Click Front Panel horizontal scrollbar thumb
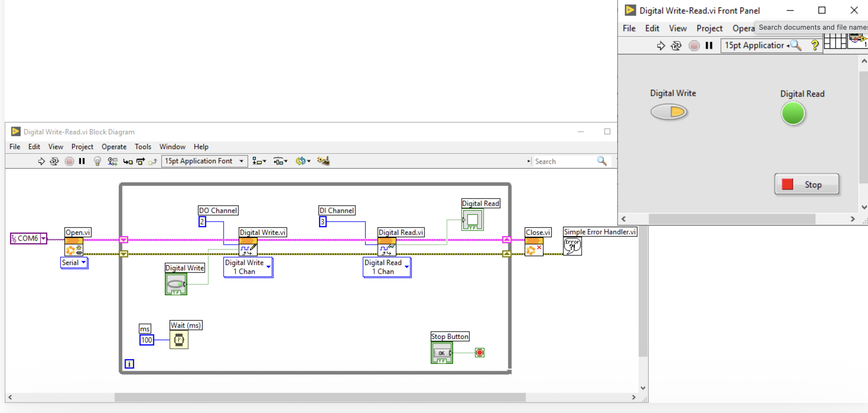 [x=732, y=219]
